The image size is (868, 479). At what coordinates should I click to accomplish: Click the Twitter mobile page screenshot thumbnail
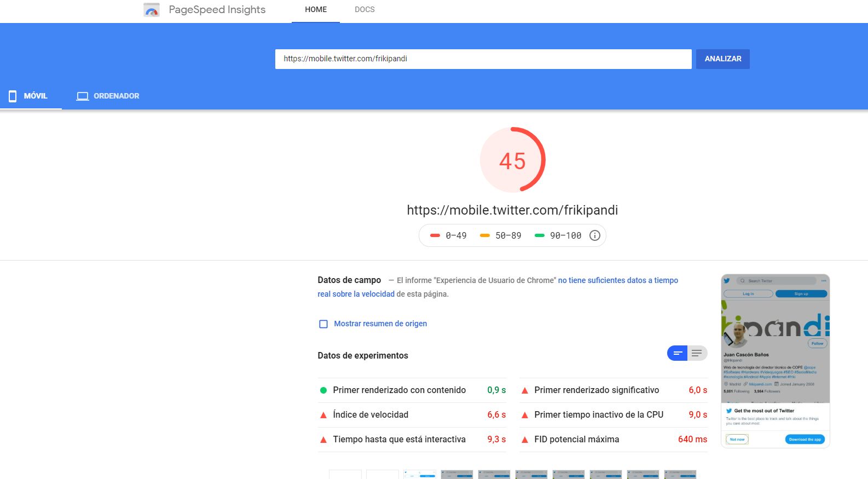pos(776,361)
